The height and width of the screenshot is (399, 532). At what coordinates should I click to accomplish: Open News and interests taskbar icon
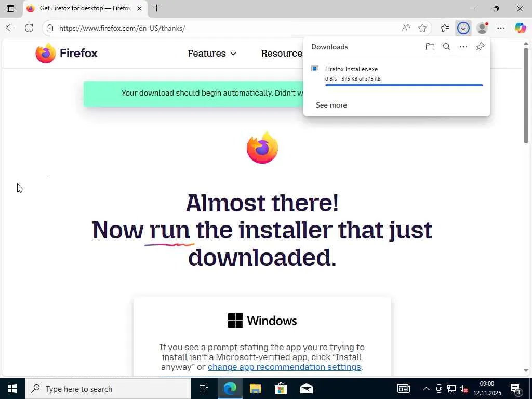(x=403, y=389)
